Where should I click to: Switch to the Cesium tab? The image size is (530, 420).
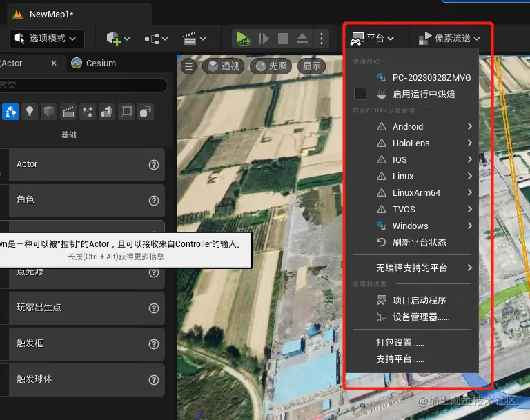[94, 63]
